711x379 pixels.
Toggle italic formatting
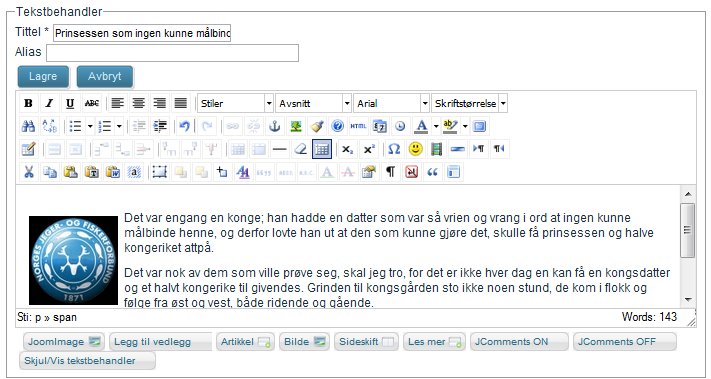tap(49, 103)
